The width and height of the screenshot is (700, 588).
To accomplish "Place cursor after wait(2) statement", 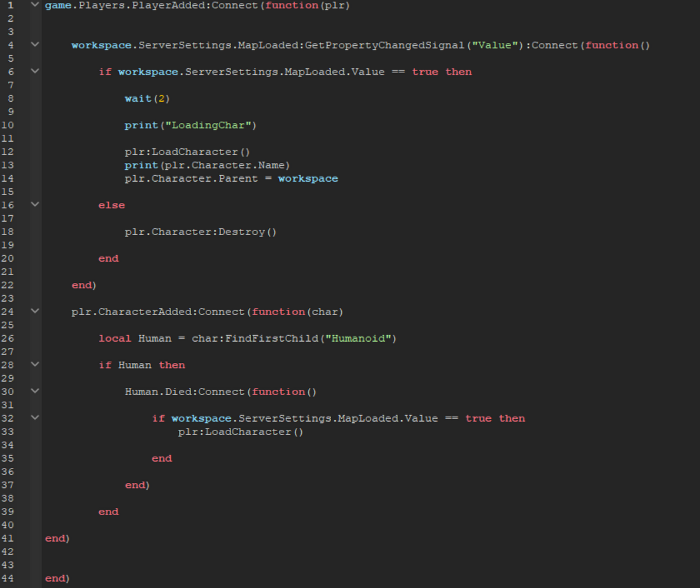I will point(171,98).
